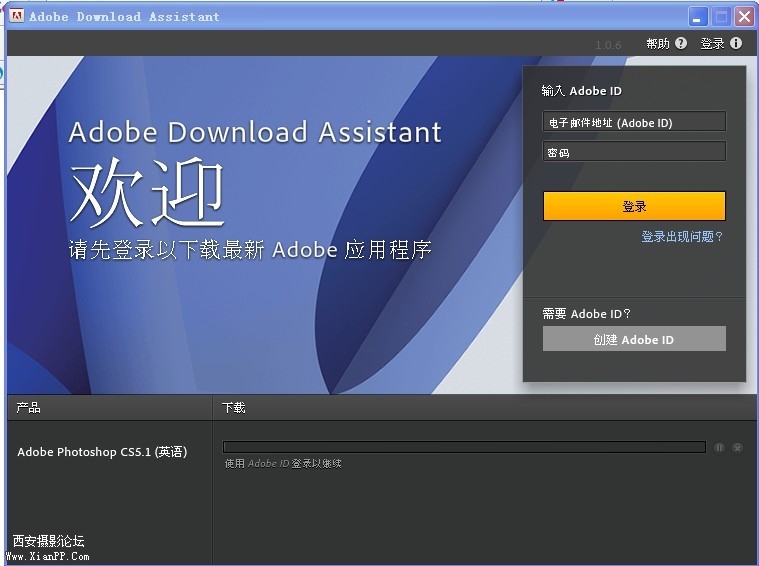Click the 创建 Adobe ID button
The image size is (759, 566).
634,338
